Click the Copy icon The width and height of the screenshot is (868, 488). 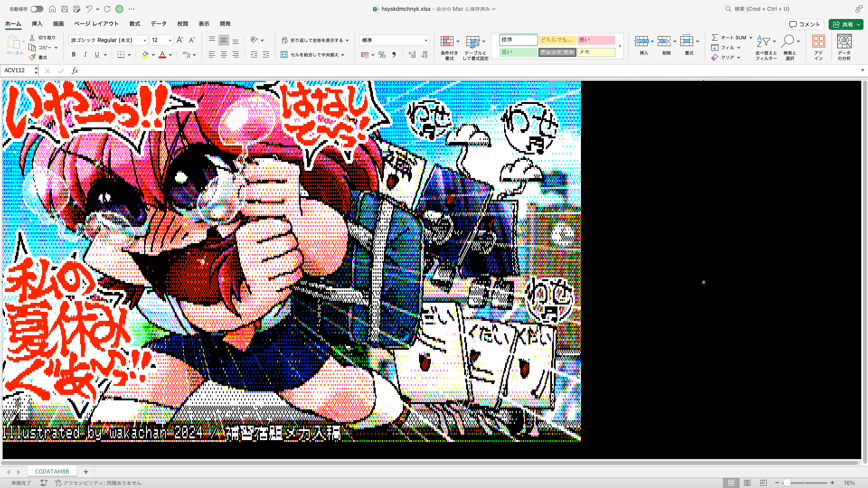[x=32, y=47]
